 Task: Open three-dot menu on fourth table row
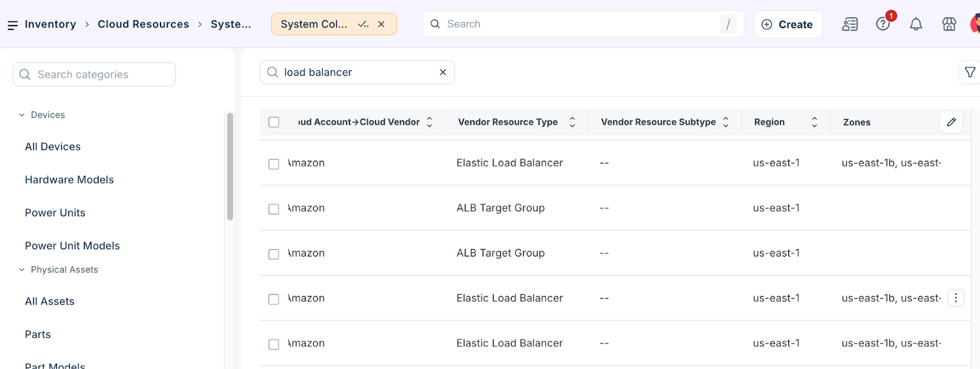pyautogui.click(x=956, y=298)
